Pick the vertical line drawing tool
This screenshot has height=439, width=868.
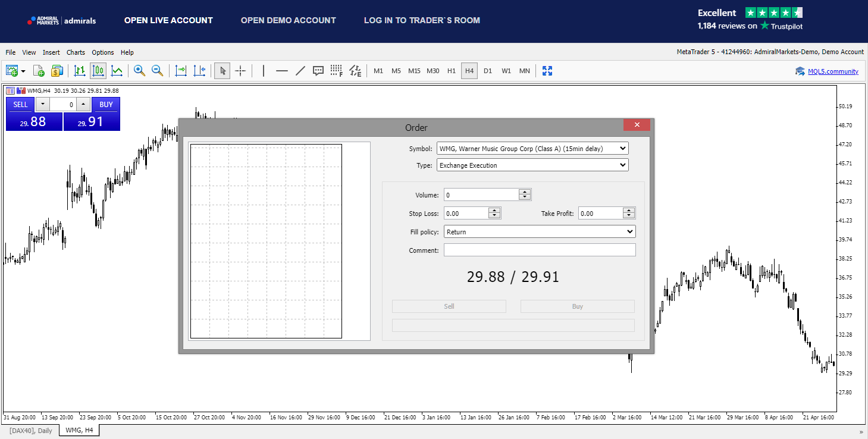[264, 71]
